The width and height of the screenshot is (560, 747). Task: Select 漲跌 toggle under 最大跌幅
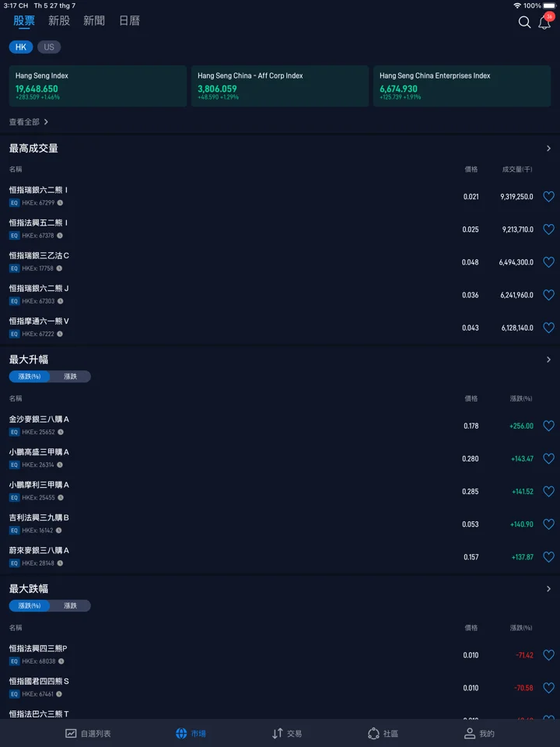click(x=70, y=605)
